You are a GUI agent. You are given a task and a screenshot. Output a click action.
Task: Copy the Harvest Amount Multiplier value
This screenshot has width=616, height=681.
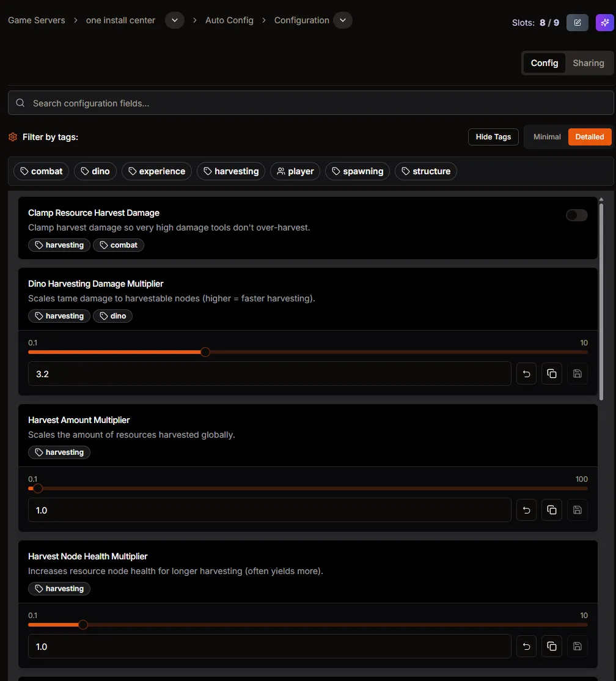[x=552, y=510]
